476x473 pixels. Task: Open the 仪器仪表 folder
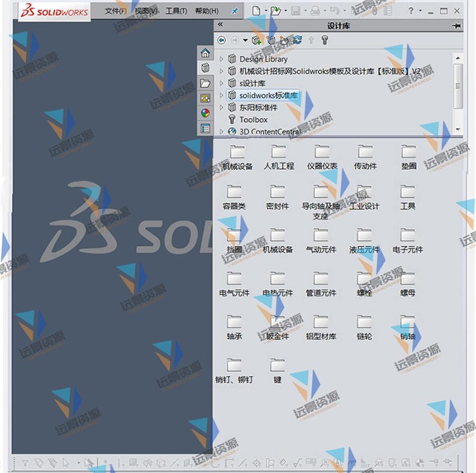click(x=322, y=158)
